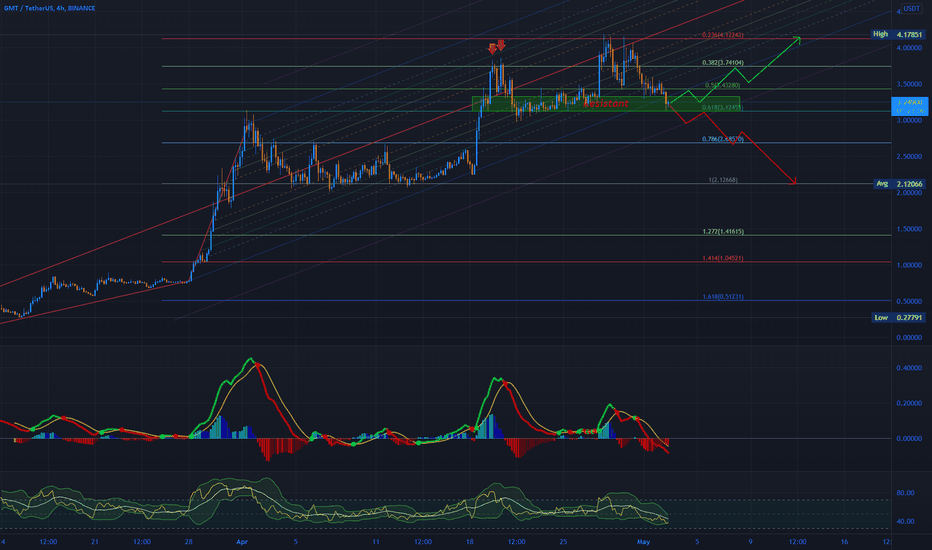Click the 11 date on time axis
This screenshot has width=932, height=550.
click(x=376, y=542)
